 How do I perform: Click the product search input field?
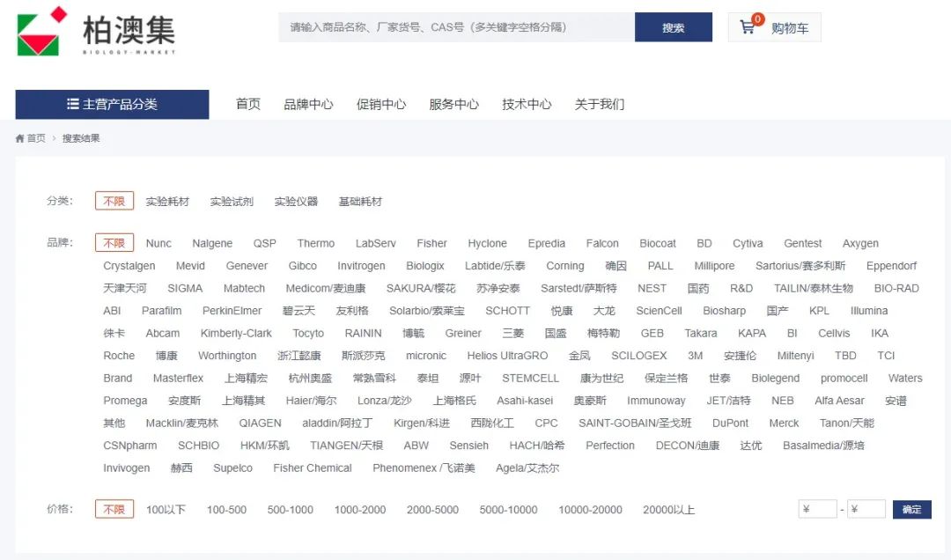coord(456,27)
